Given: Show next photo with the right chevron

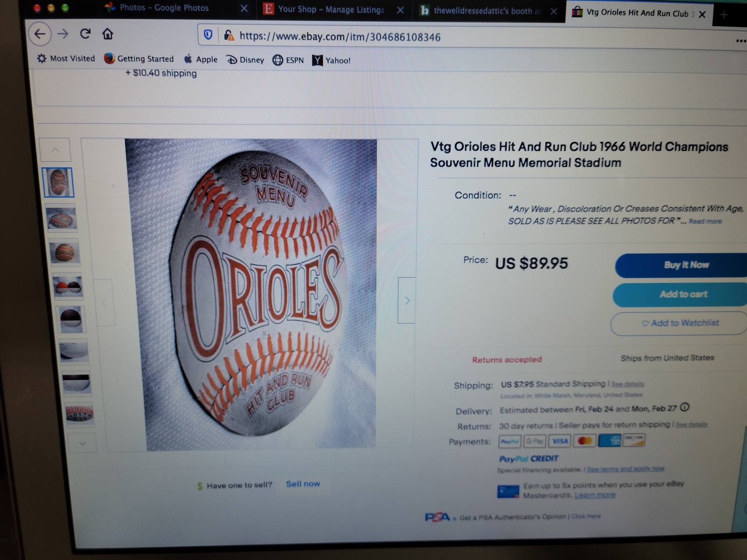Looking at the screenshot, I should [407, 301].
